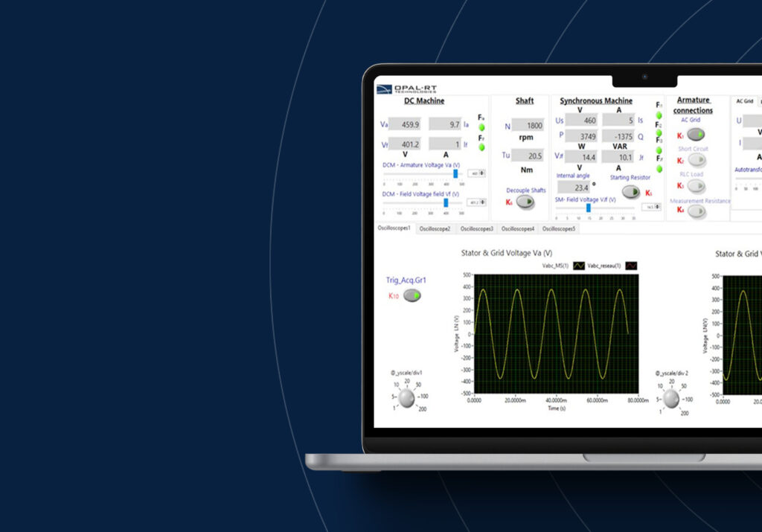The width and height of the screenshot is (762, 532).
Task: Click the Vf field showing 401.2
Action: [x=404, y=144]
